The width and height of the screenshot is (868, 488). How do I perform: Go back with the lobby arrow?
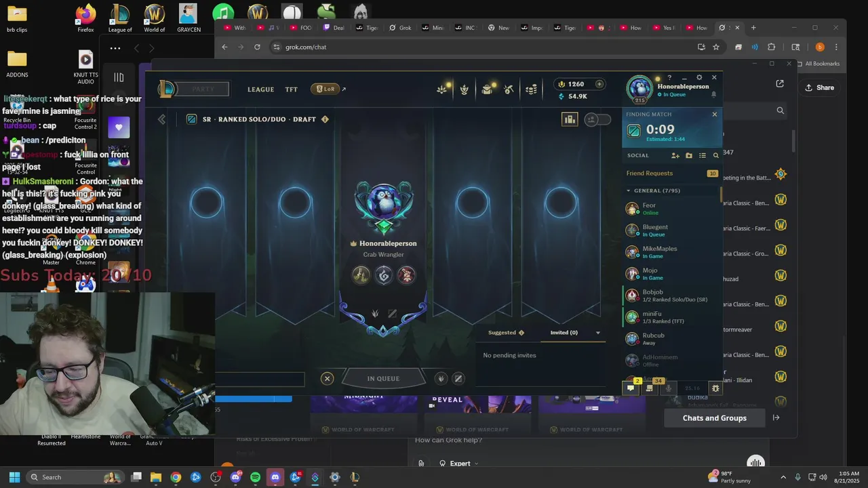point(161,119)
